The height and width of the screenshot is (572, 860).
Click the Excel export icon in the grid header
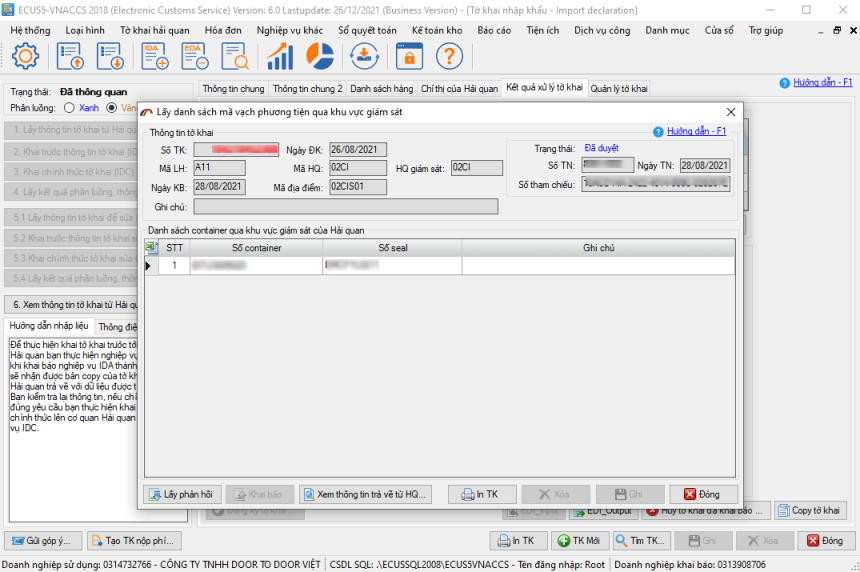click(151, 248)
